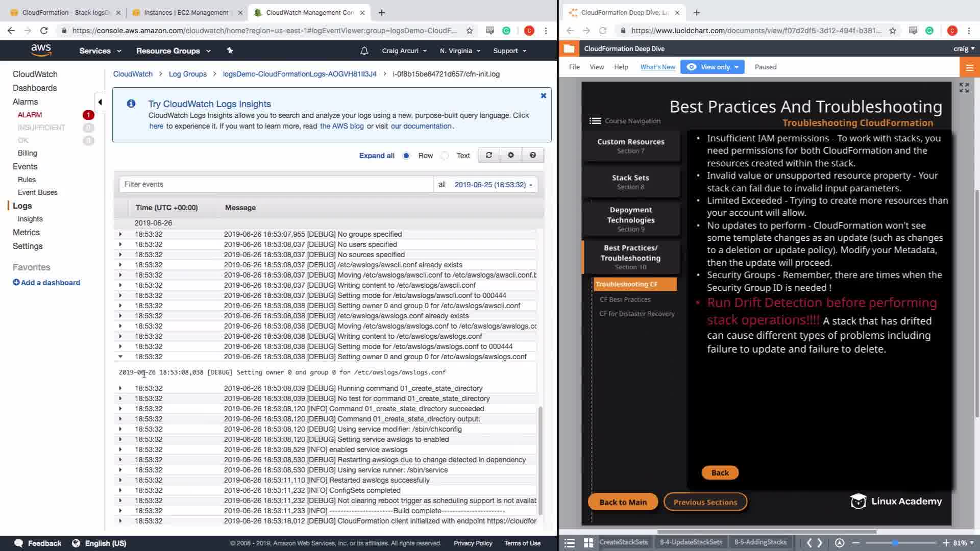Collapse the expanded 18:53:32 log row
The image size is (980, 551).
[x=120, y=357]
